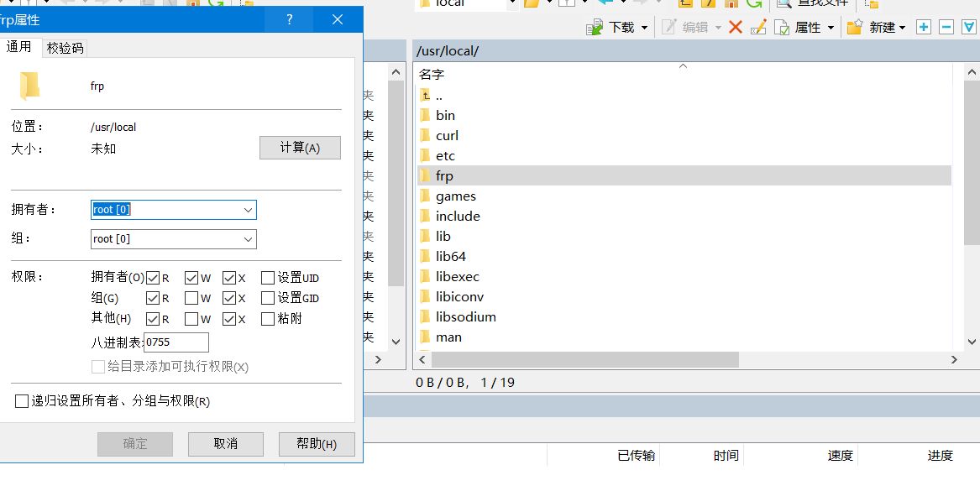Viewport: 980px width, 491px height.
Task: Select the General (通用) tab
Action: [x=19, y=47]
